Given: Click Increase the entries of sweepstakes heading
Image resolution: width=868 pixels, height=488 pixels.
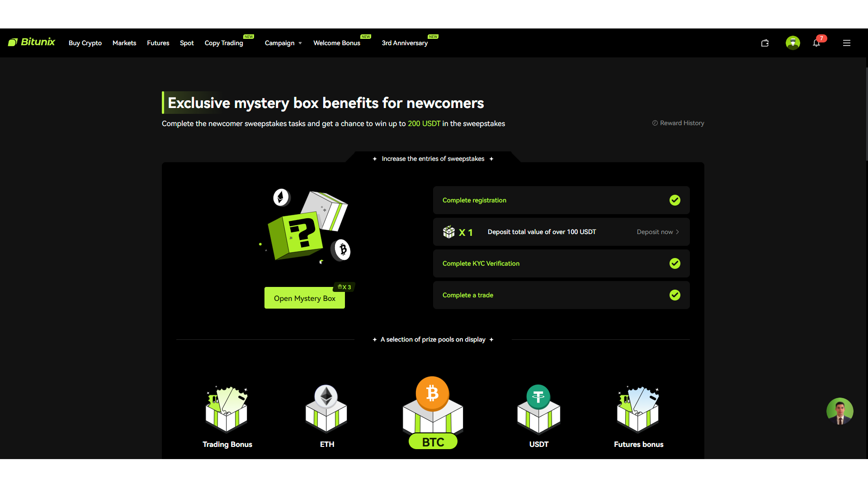Looking at the screenshot, I should click(433, 159).
